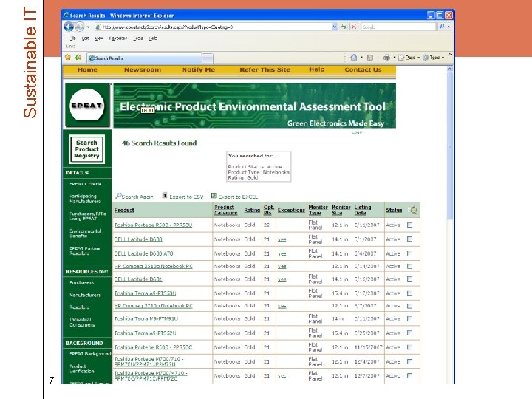Screen dimensions: 532x399
Task: Open Participating Manufacturers sidebar link
Action: (85, 199)
